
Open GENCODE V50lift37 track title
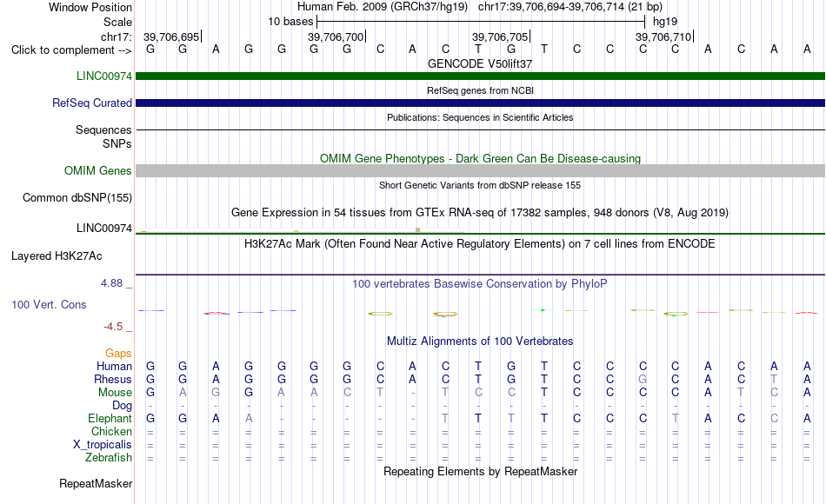pos(480,63)
